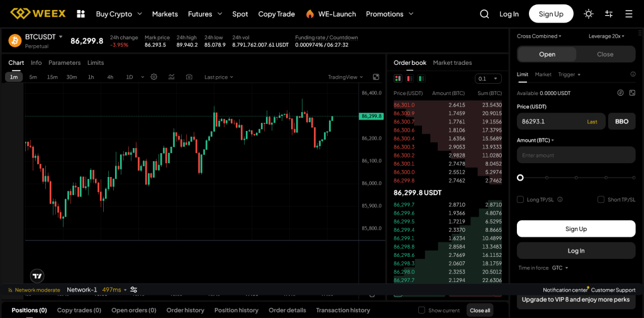Click the order type info icon
644x318 pixels.
click(633, 74)
